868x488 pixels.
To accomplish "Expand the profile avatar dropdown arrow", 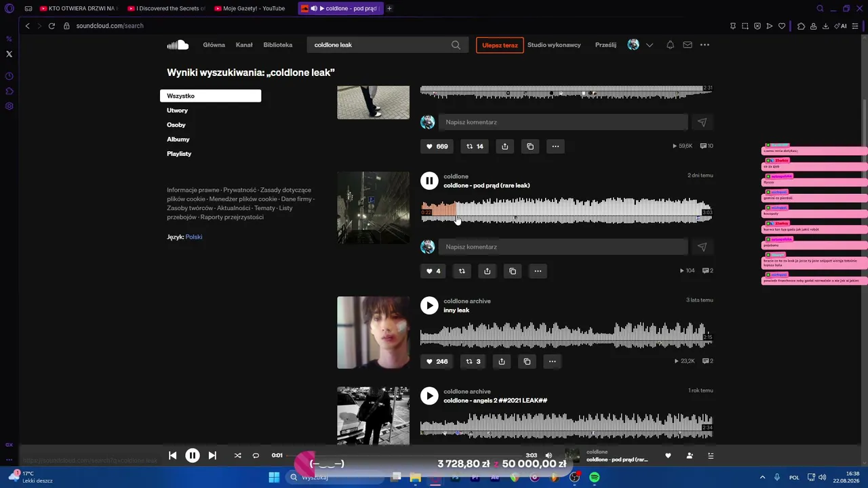I will [650, 45].
